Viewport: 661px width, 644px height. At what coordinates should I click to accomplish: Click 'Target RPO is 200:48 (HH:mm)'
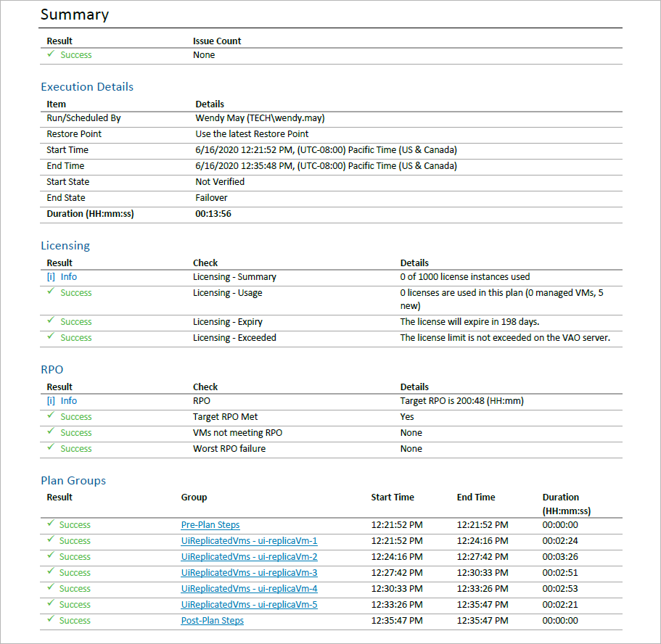pos(462,401)
